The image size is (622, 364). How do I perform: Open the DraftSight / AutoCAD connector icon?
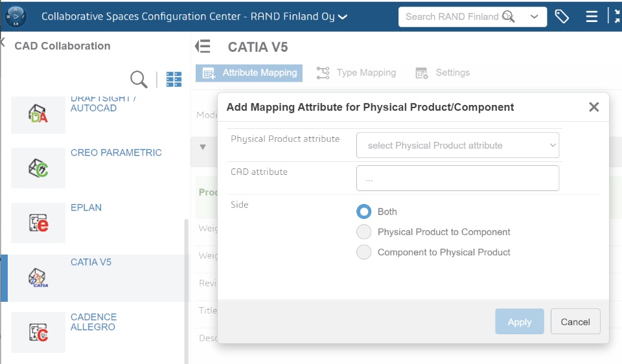(x=38, y=114)
